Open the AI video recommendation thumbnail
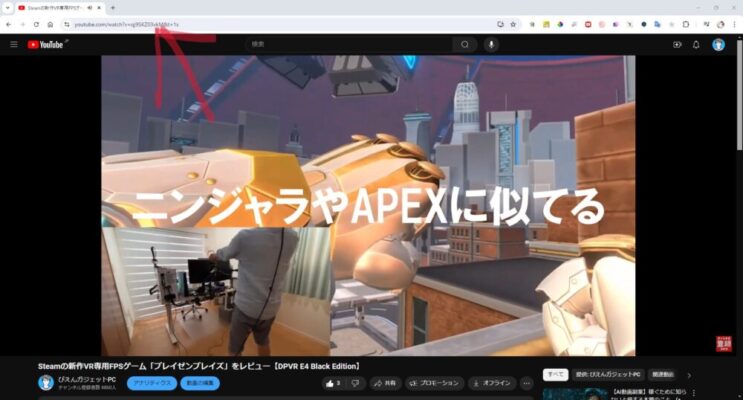This screenshot has width=743, height=400. (x=575, y=394)
